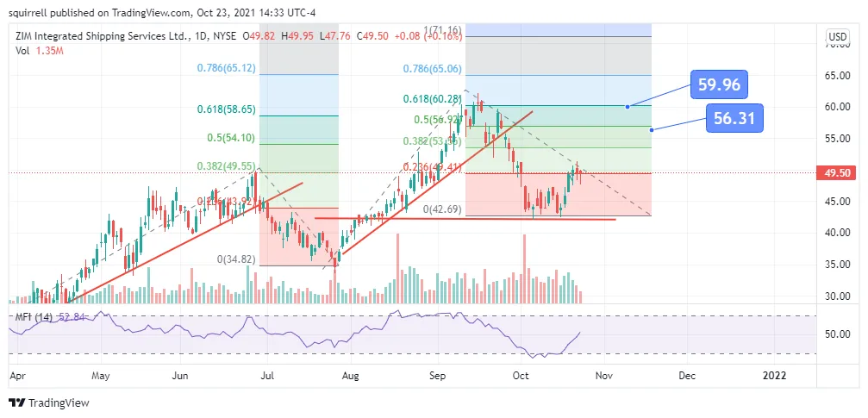Click the 0.618(58.65) Fibonacci label
Viewport: 868px width, 418px height.
point(227,109)
